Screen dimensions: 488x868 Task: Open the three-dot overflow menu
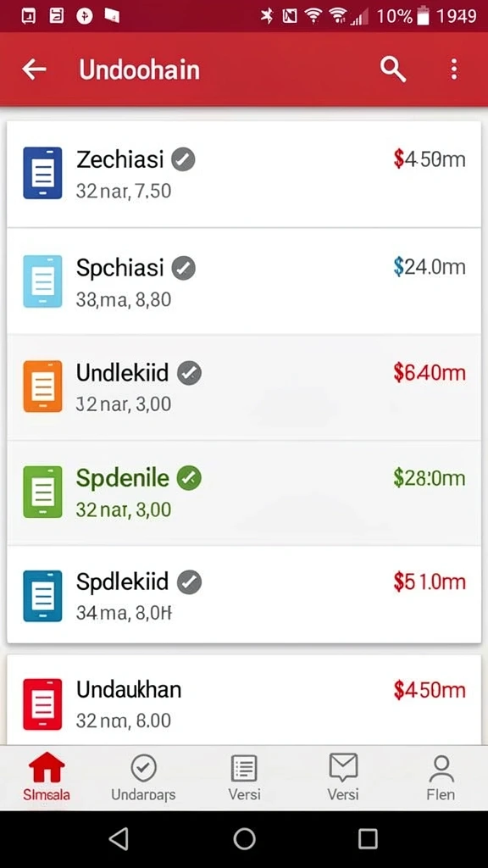pos(454,70)
